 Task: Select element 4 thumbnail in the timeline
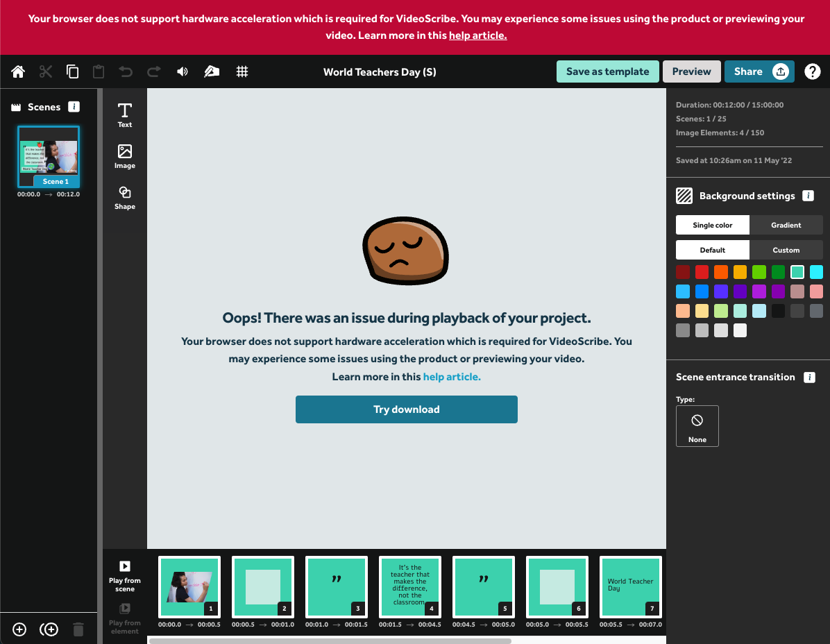pos(409,587)
